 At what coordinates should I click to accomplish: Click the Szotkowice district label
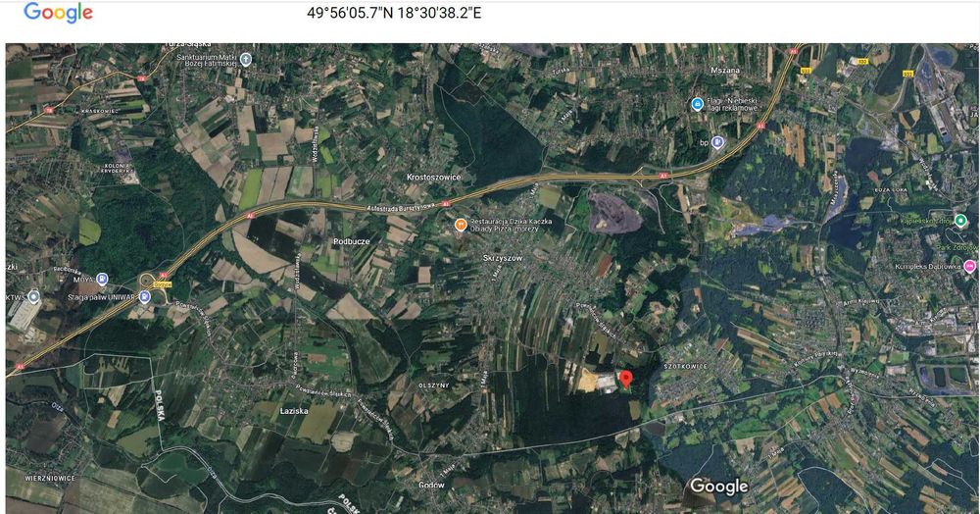(x=686, y=366)
